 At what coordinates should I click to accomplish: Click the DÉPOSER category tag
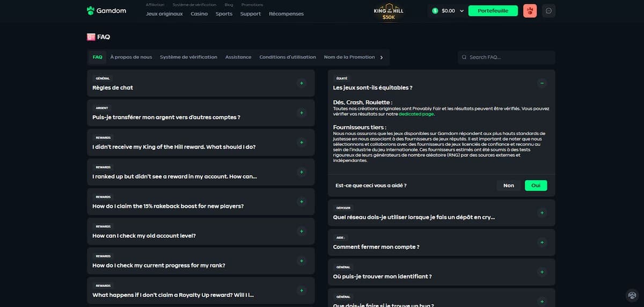point(343,207)
